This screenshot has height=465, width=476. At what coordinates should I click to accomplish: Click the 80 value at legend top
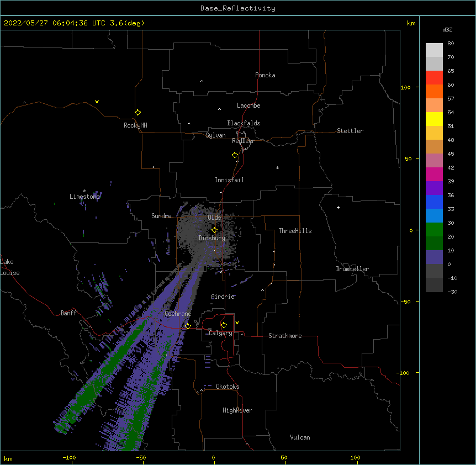(451, 44)
